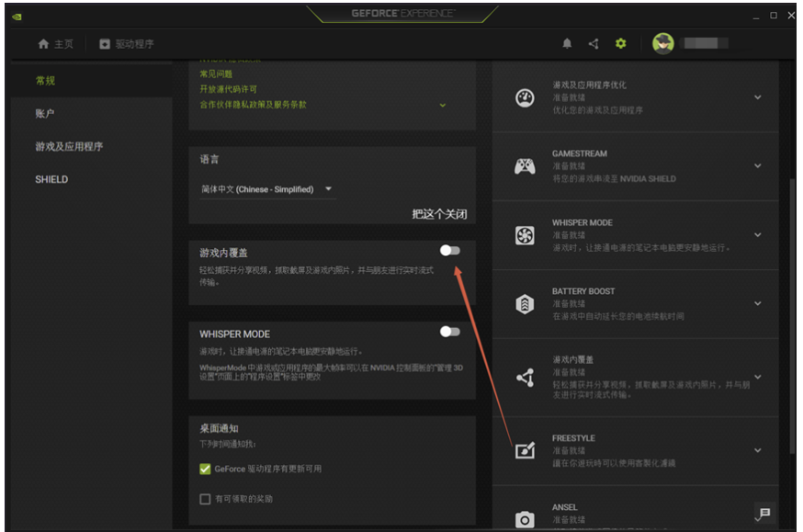Click the GAMESTREAM controller icon
Screen dimensions: 803x532
tap(525, 166)
